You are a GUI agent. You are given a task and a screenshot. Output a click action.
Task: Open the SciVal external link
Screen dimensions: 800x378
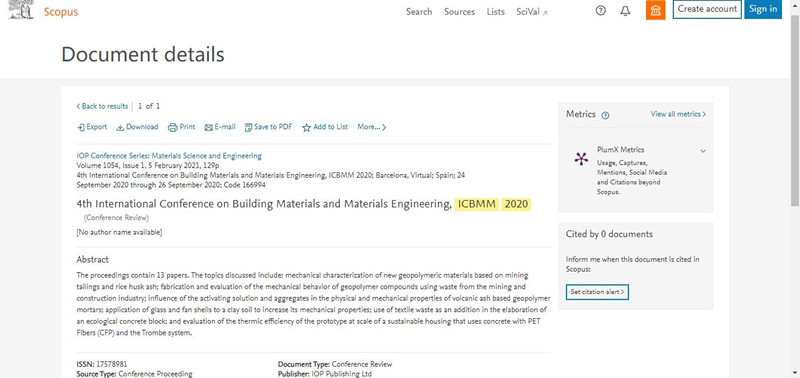point(532,11)
